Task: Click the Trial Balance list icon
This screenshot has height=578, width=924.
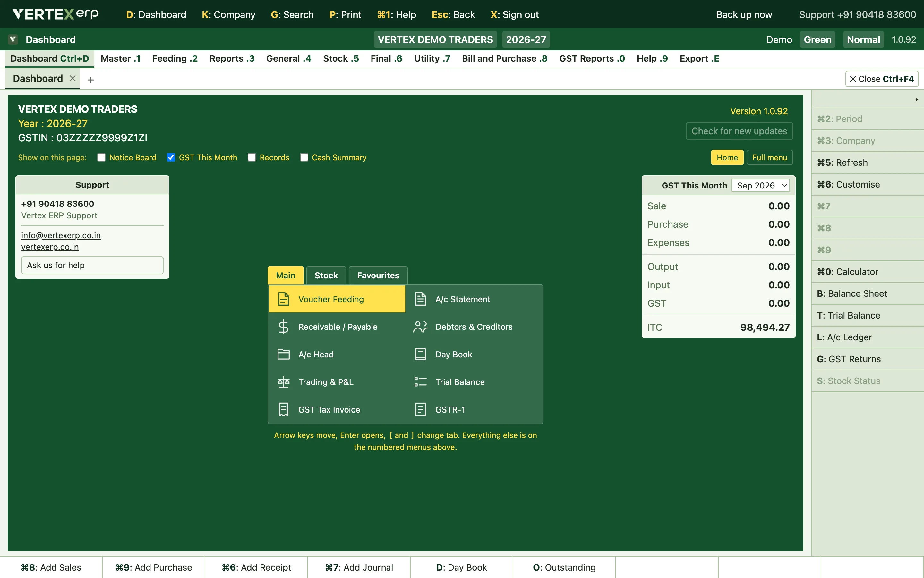Action: pyautogui.click(x=420, y=382)
